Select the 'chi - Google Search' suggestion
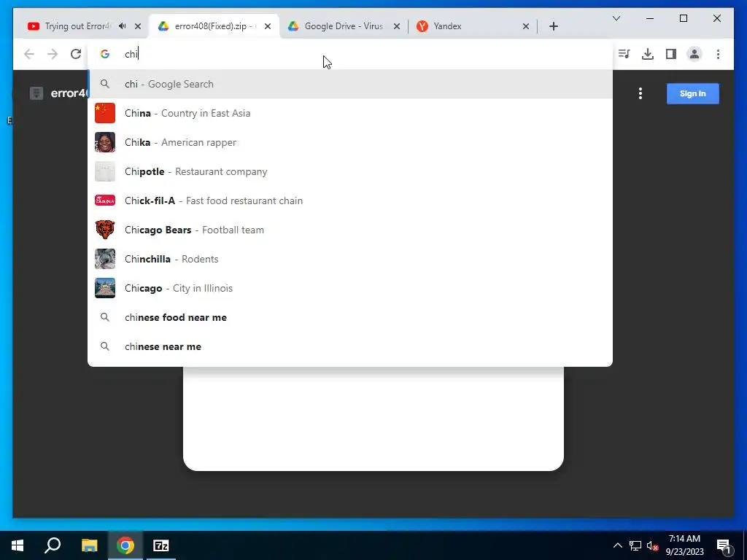The image size is (747, 560). coord(349,85)
